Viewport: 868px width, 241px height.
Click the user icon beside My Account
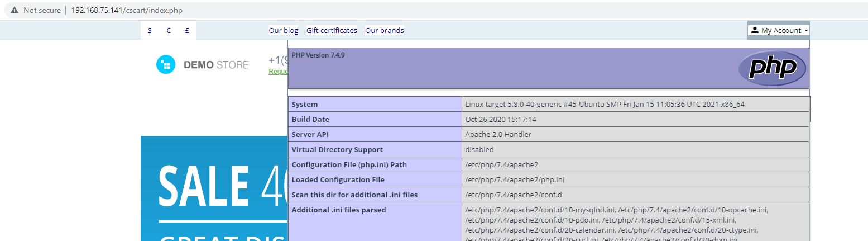[755, 30]
